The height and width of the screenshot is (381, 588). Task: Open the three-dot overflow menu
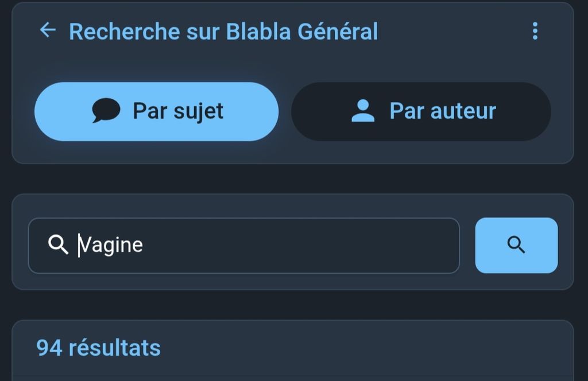535,31
